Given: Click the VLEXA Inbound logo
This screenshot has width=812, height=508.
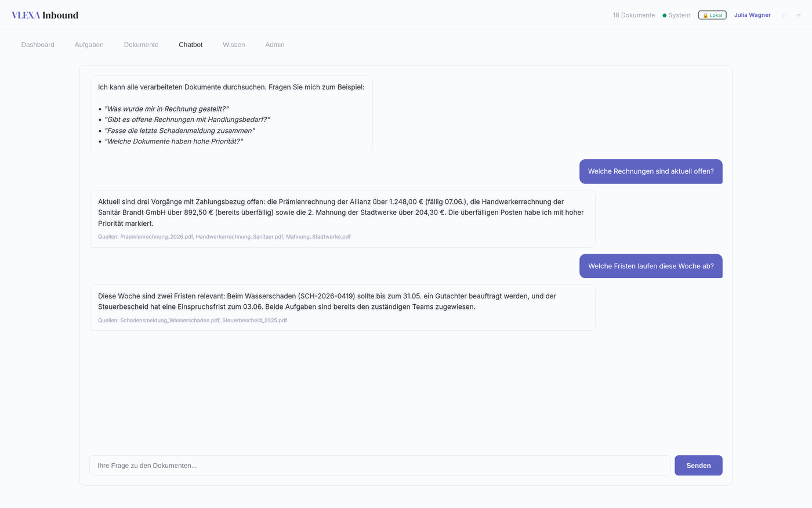Looking at the screenshot, I should click(x=45, y=15).
